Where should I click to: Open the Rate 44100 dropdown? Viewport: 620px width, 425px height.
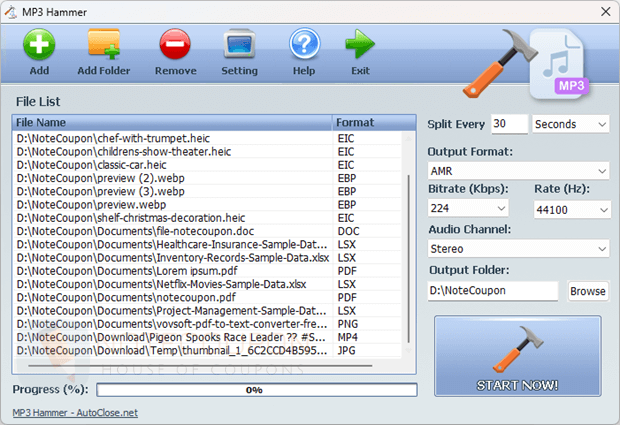[572, 210]
